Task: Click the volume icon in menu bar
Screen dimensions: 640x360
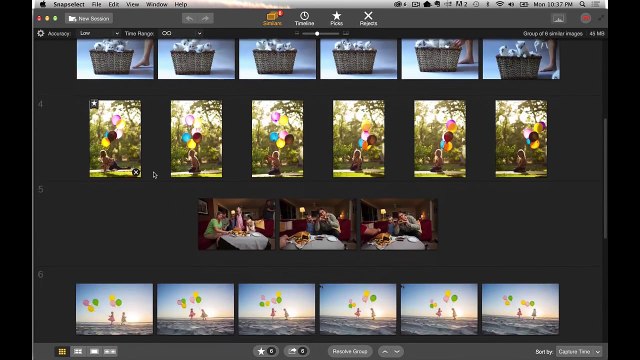Action: pos(511,4)
